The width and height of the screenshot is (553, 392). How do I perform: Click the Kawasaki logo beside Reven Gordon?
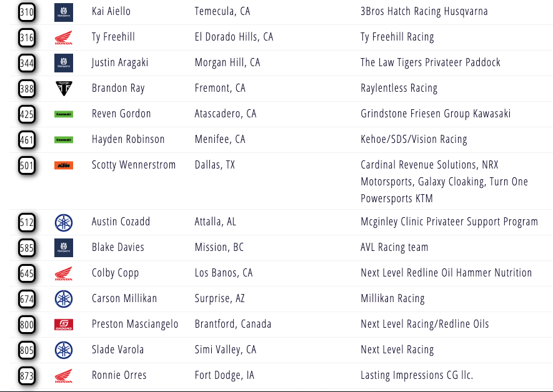coord(63,114)
